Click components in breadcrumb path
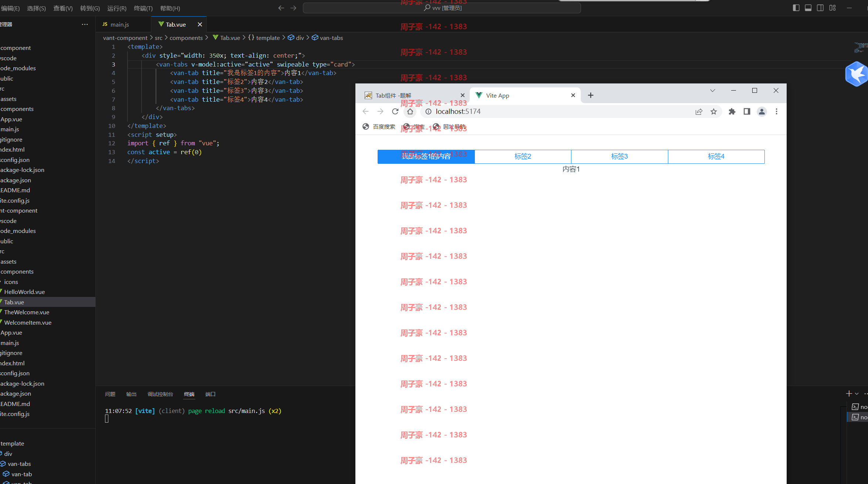The width and height of the screenshot is (868, 484). click(x=186, y=38)
